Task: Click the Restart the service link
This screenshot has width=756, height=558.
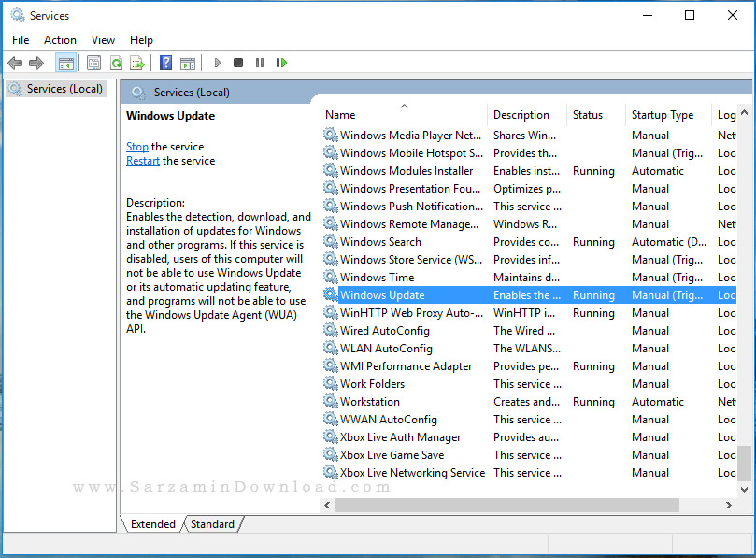Action: click(x=143, y=161)
